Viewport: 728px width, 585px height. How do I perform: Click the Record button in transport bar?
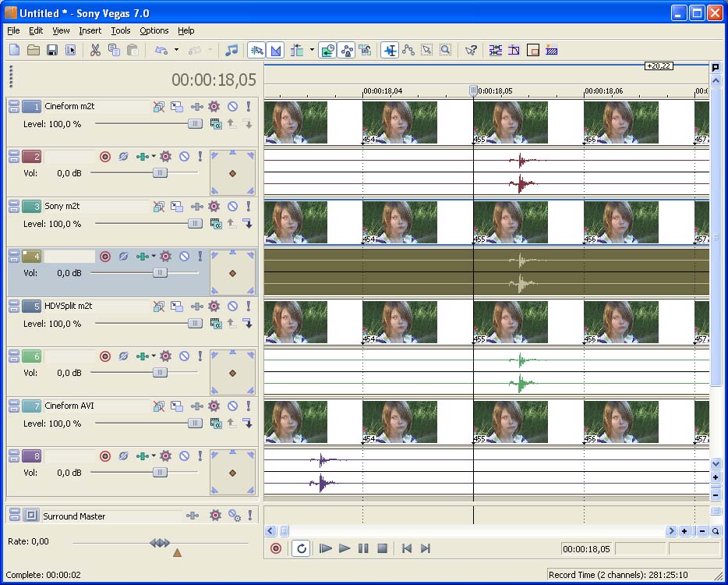click(x=276, y=549)
